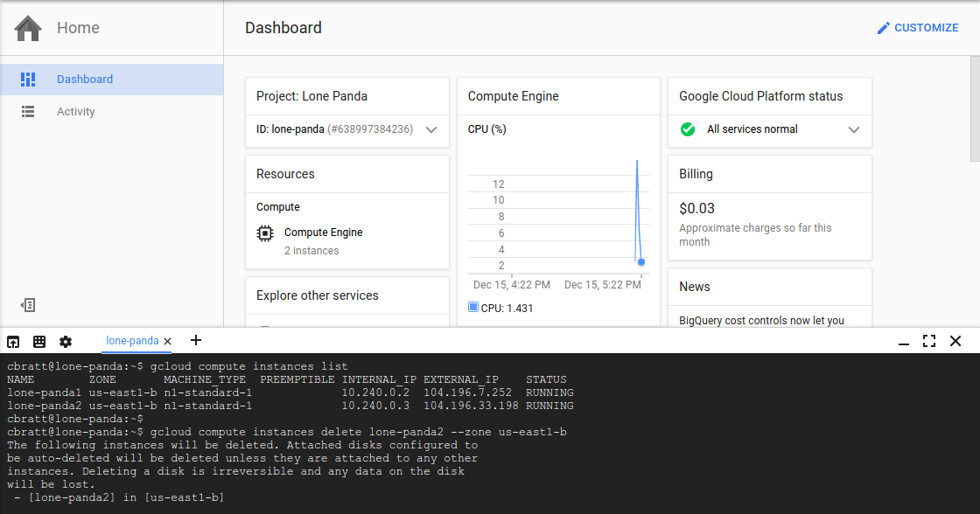Viewport: 980px width, 514px height.
Task: Open the lone-panda project ID dropdown
Action: (x=431, y=129)
